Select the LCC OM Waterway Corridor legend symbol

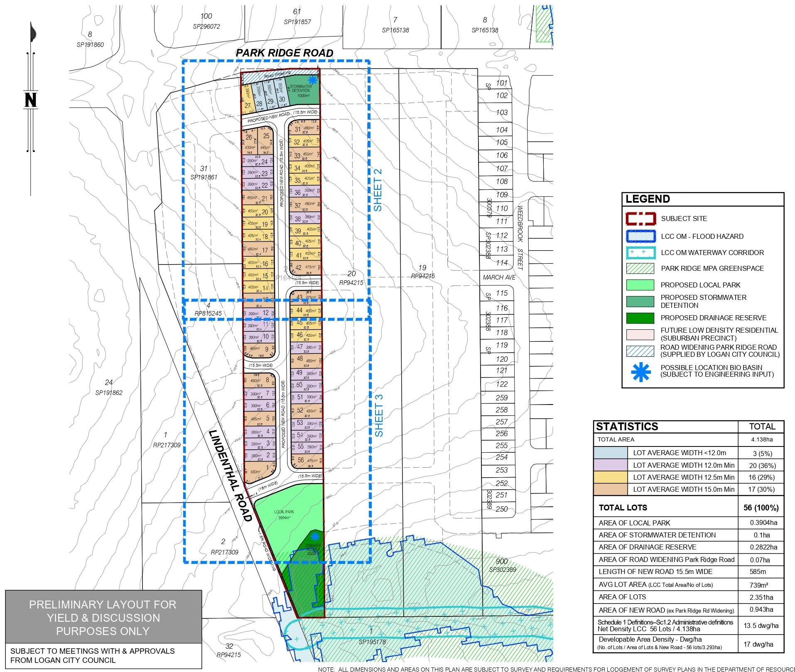pyautogui.click(x=640, y=253)
